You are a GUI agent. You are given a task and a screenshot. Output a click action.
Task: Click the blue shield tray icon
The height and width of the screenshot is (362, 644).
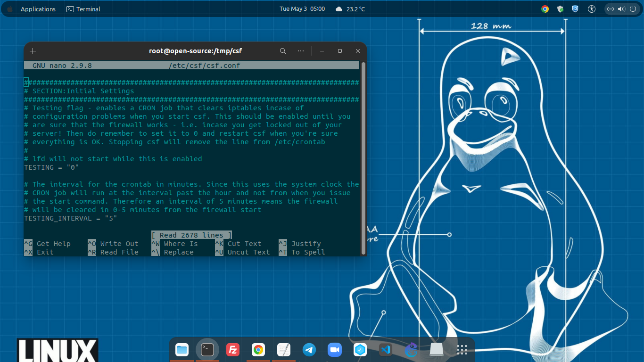pyautogui.click(x=575, y=9)
